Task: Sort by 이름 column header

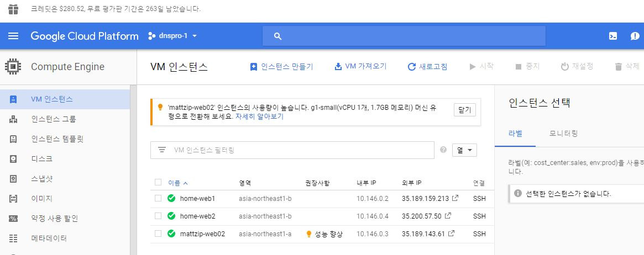Action: point(178,183)
